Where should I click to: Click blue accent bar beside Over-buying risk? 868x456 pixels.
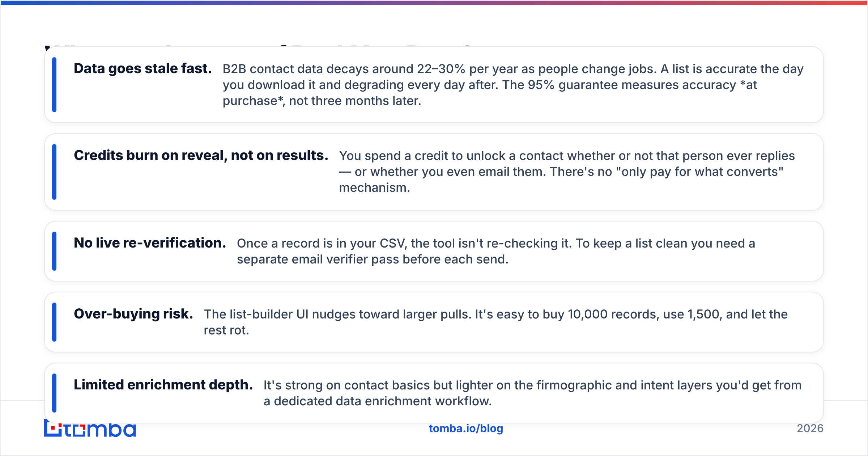[54, 322]
